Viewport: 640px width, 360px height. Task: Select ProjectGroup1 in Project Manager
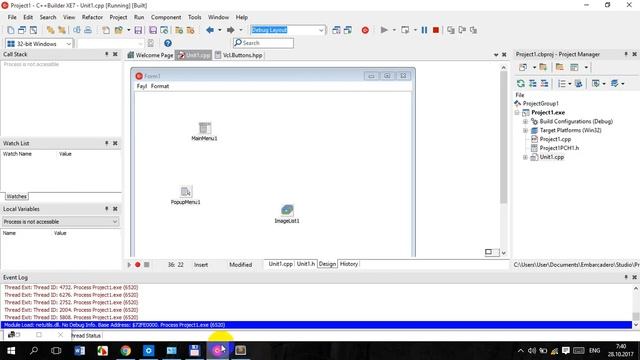pos(541,104)
